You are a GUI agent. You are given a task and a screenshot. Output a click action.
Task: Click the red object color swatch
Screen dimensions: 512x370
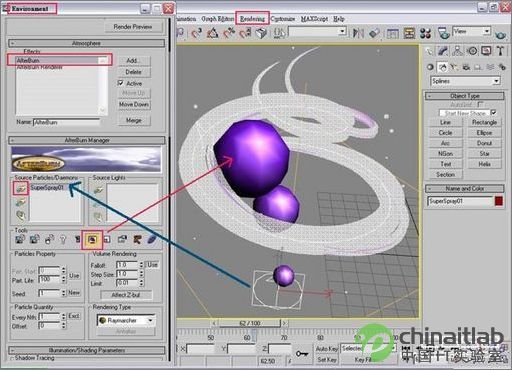click(x=499, y=201)
